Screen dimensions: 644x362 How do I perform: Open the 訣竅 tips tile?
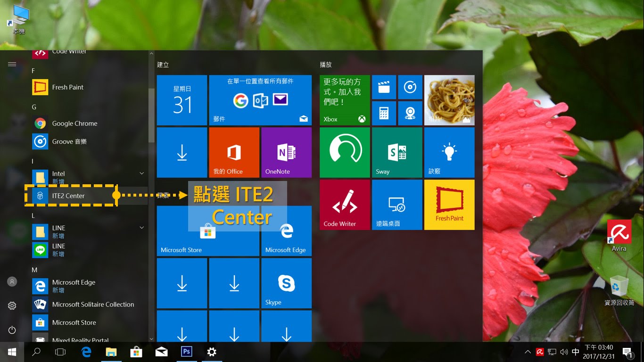pyautogui.click(x=449, y=152)
